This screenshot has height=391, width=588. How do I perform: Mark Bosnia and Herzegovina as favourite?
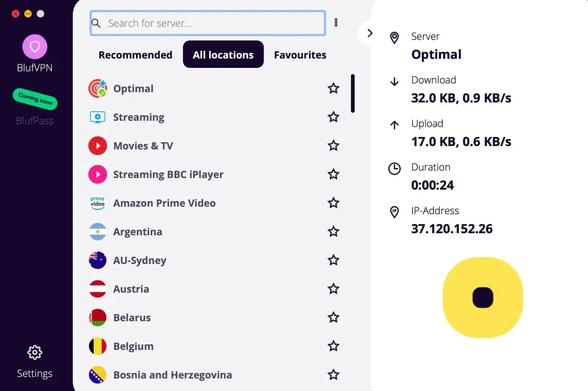(333, 374)
